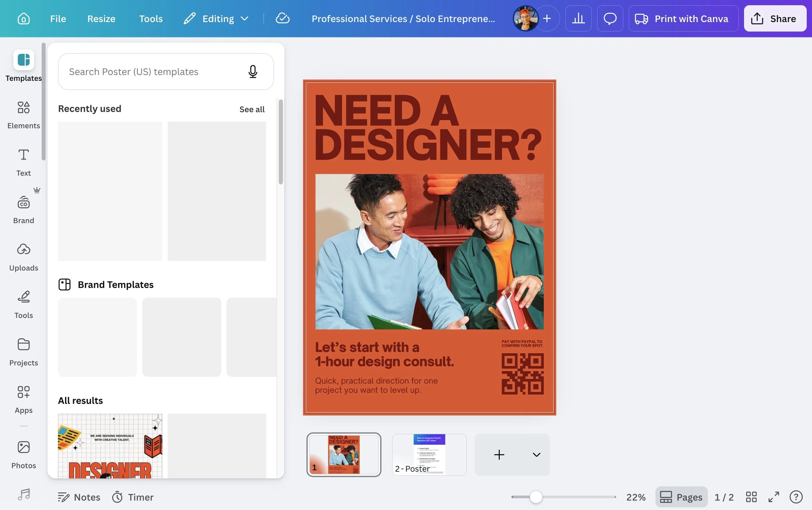Open the Brand kit panel
The height and width of the screenshot is (510, 812).
23,210
